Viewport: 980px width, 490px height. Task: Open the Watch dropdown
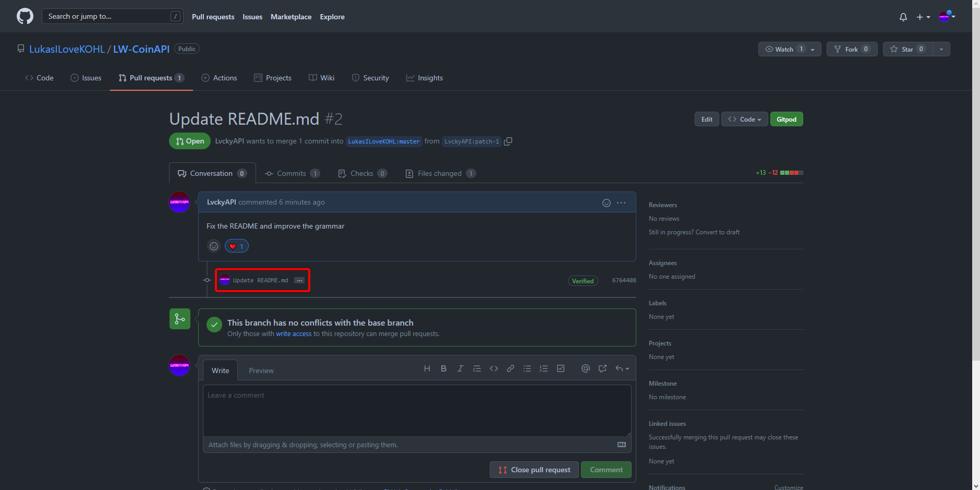(789, 49)
